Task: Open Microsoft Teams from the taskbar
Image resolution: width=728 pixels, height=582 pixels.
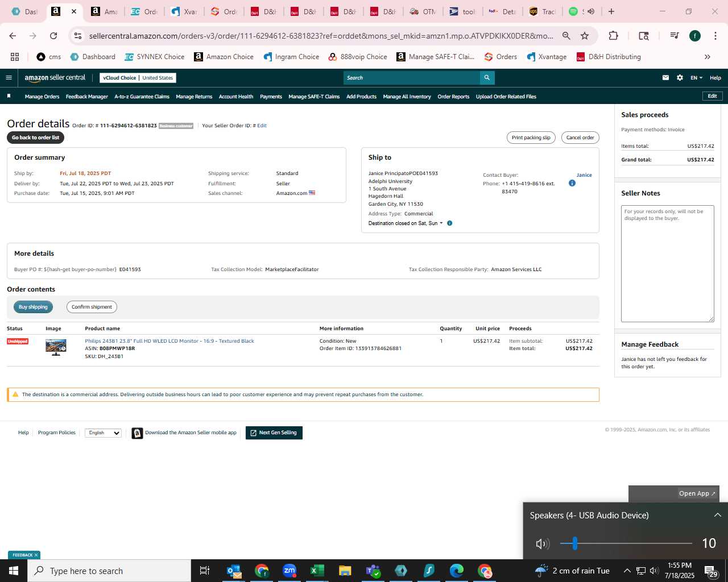Action: pos(373,571)
